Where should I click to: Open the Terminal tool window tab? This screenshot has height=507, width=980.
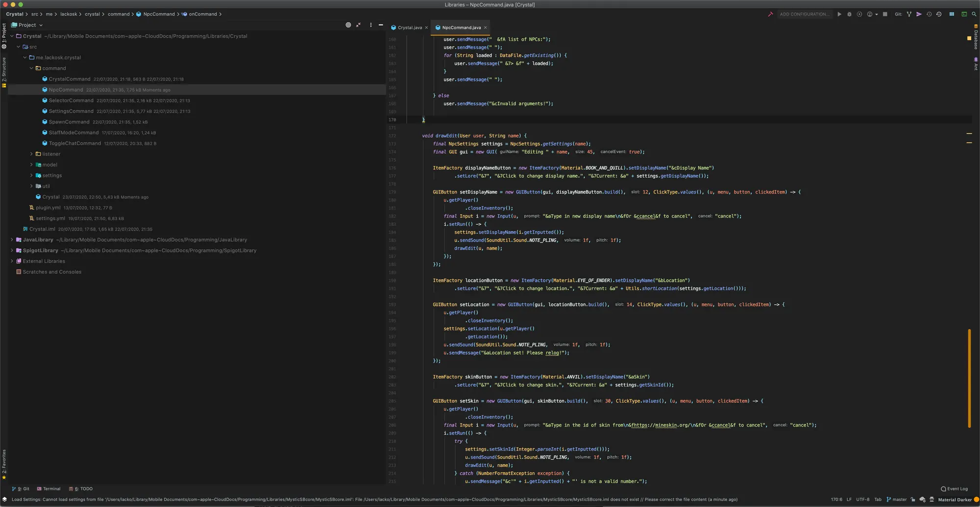(49, 489)
